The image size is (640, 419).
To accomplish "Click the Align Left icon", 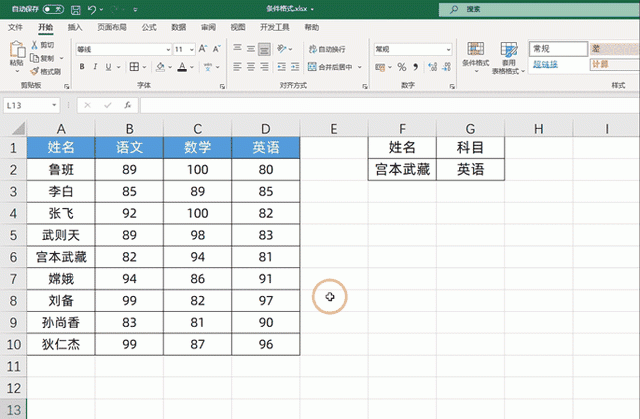I will (x=238, y=67).
